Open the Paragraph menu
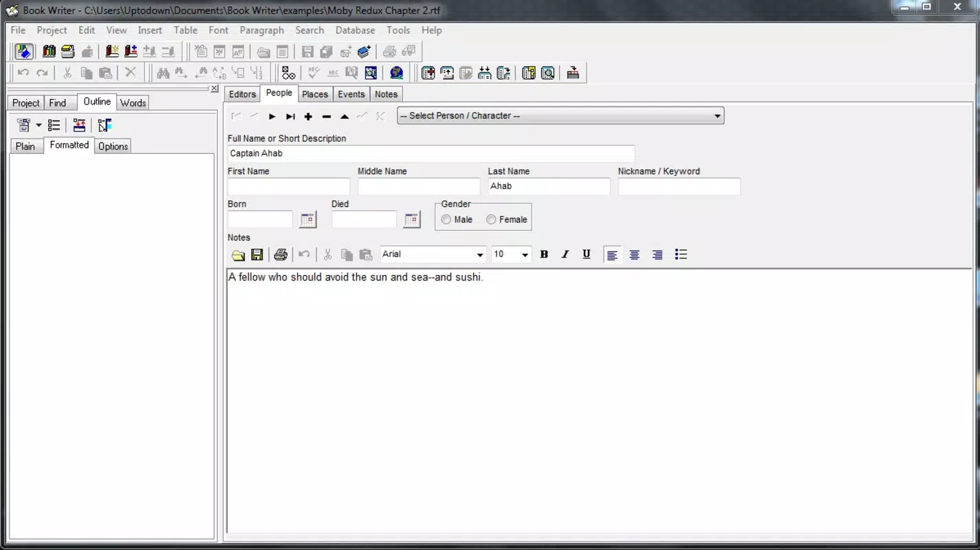980x550 pixels. [x=261, y=30]
